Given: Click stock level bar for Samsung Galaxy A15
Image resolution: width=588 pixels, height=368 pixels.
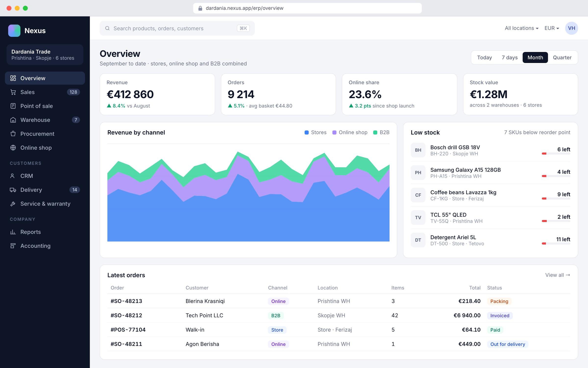Looking at the screenshot, I should click(556, 176).
